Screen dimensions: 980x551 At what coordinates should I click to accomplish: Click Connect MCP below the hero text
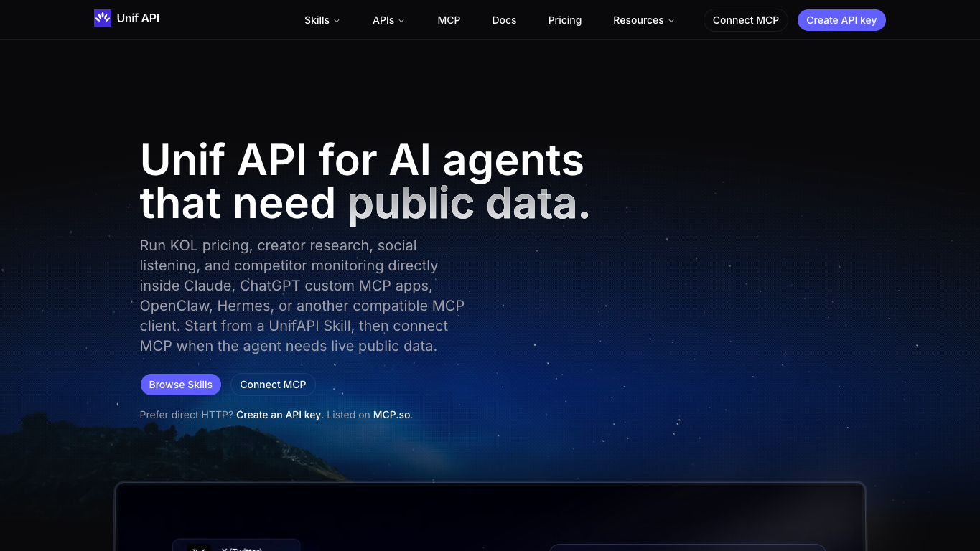pos(273,385)
